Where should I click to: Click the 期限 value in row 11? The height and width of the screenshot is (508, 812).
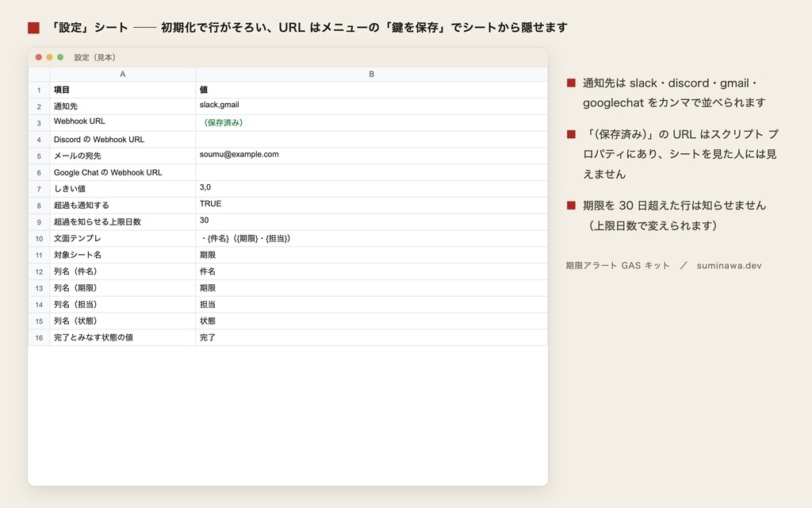click(371, 255)
